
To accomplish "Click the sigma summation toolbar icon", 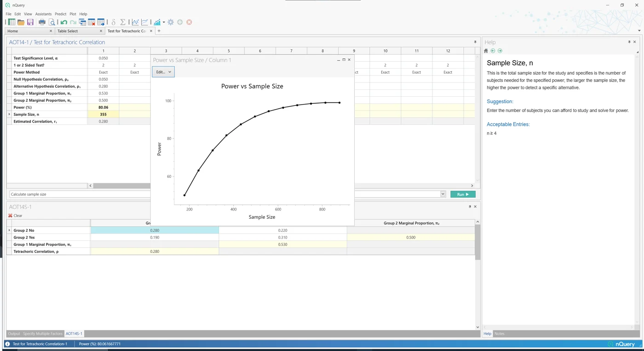I will click(x=123, y=22).
